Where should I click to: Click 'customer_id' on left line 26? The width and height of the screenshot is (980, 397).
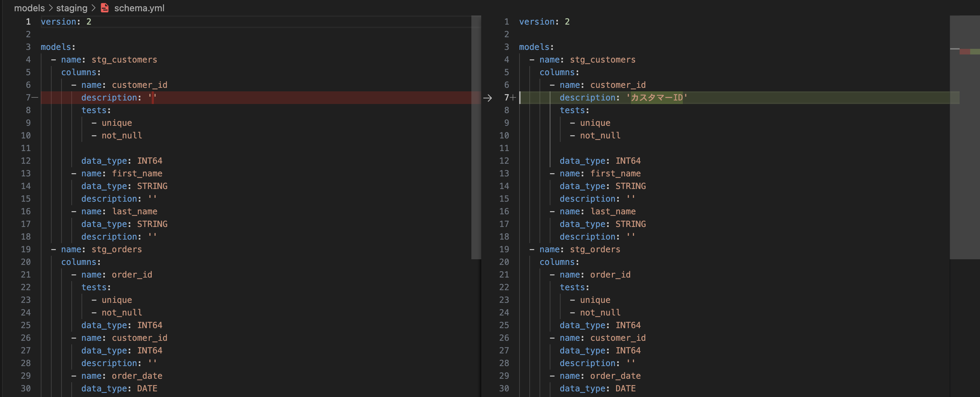point(139,338)
